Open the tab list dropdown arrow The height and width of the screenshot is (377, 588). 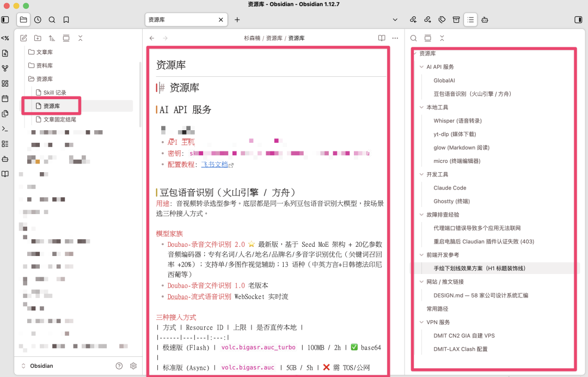point(395,20)
